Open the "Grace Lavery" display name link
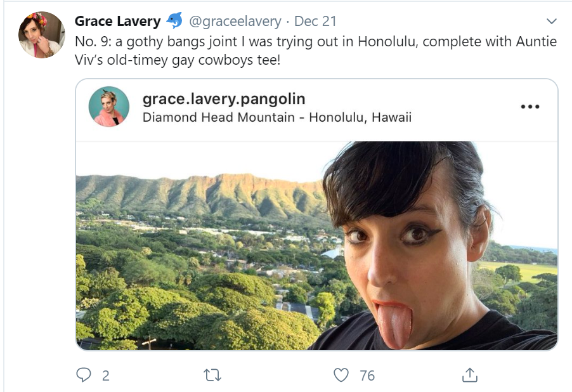This screenshot has width=572, height=392. (117, 21)
